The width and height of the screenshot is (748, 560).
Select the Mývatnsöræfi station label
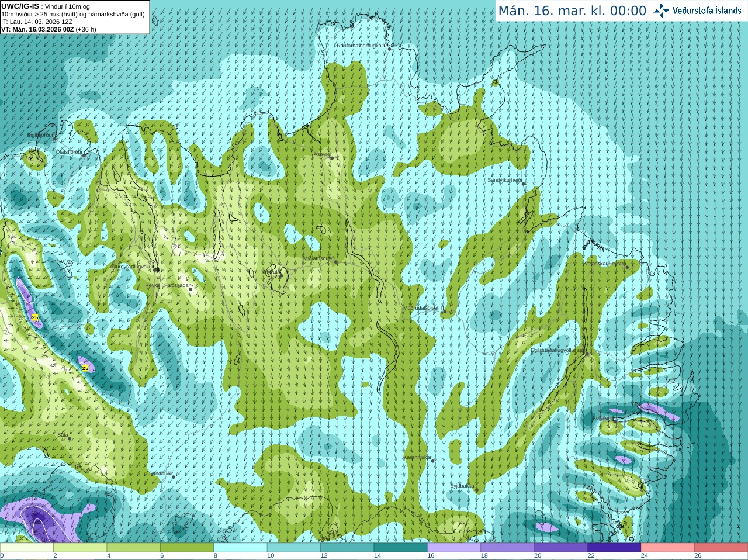point(318,258)
